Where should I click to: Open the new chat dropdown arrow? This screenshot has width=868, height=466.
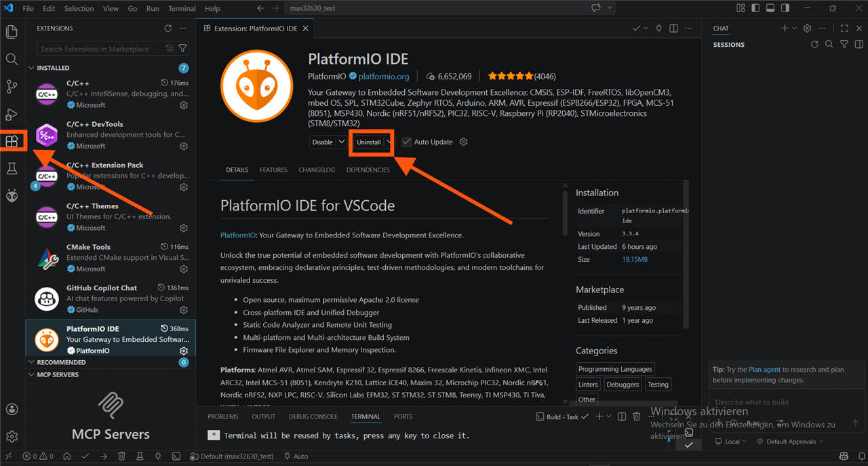coord(794,28)
